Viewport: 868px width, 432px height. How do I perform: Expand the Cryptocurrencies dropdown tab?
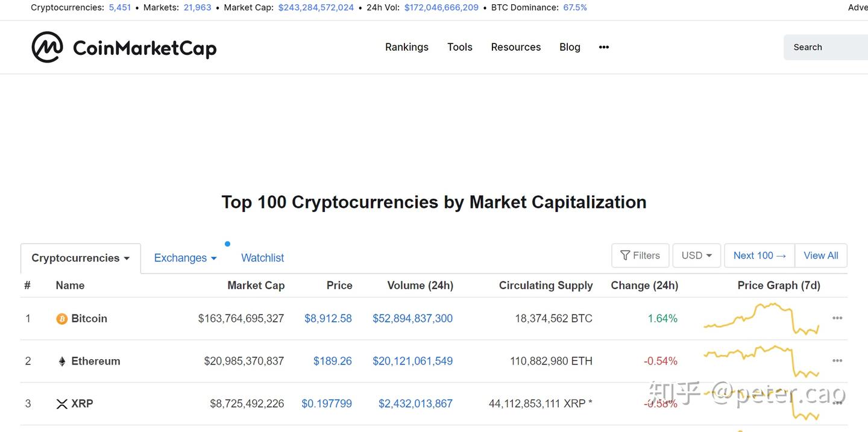pos(80,258)
